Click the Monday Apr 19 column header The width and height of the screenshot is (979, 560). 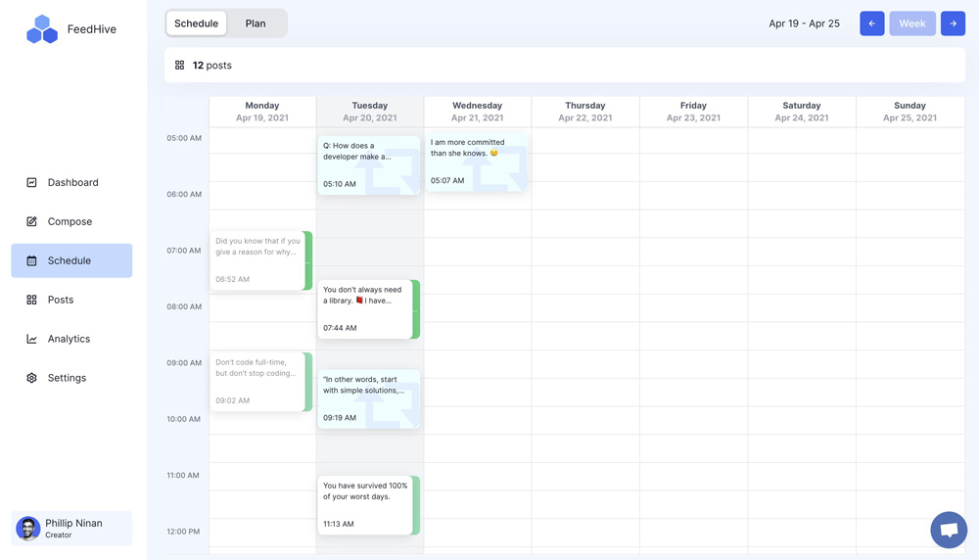coord(262,112)
